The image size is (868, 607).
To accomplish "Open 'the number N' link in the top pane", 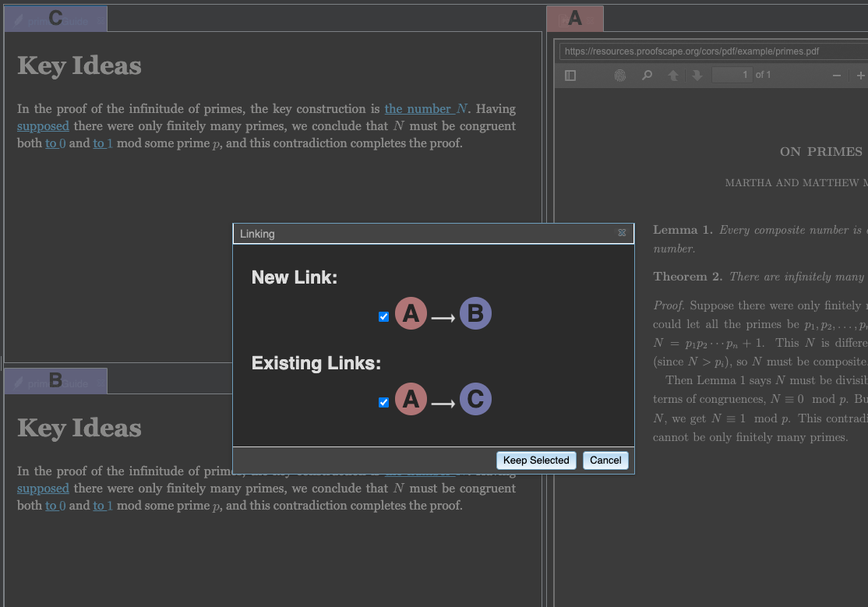I will (x=427, y=109).
